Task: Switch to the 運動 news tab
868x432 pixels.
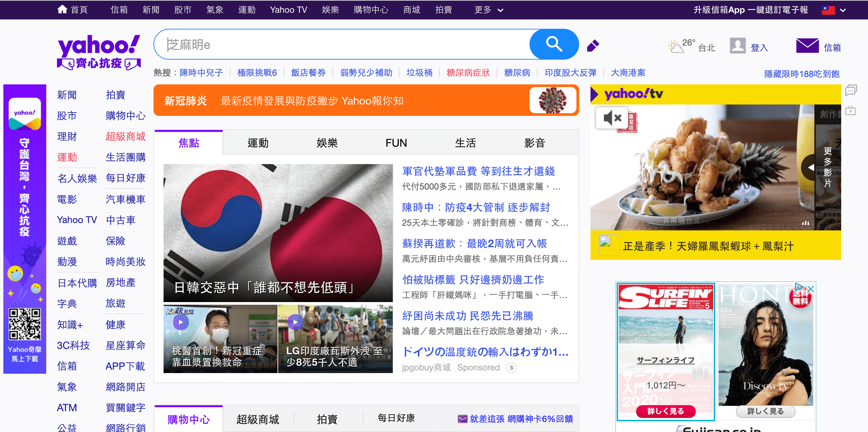Action: pyautogui.click(x=258, y=143)
